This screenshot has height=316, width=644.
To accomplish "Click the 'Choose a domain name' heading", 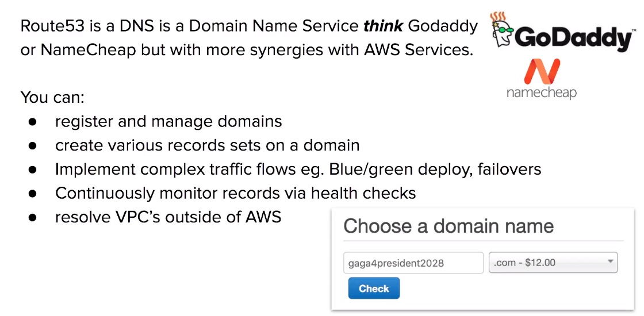I will coord(448,226).
